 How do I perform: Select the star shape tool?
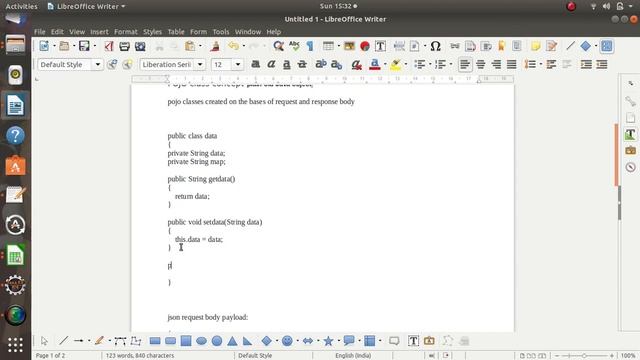coord(328,341)
